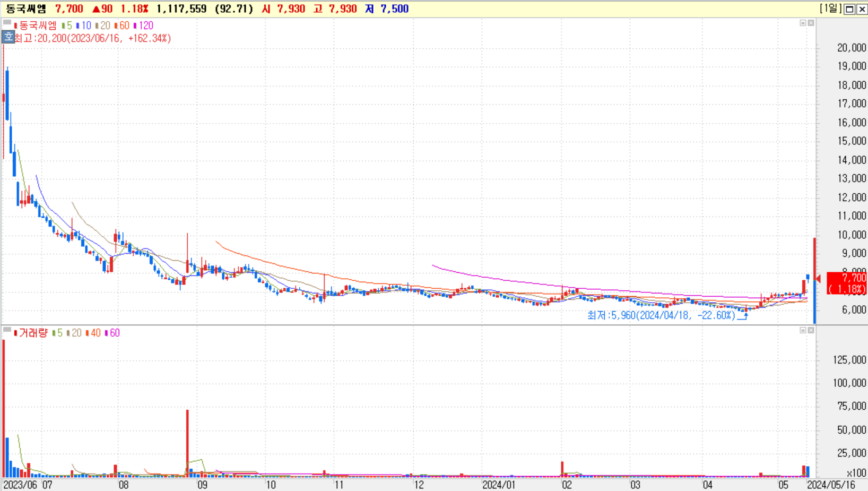Viewport: 868px width, 491px height.
Task: Select the 60-day price moving average legend
Action: (x=122, y=25)
